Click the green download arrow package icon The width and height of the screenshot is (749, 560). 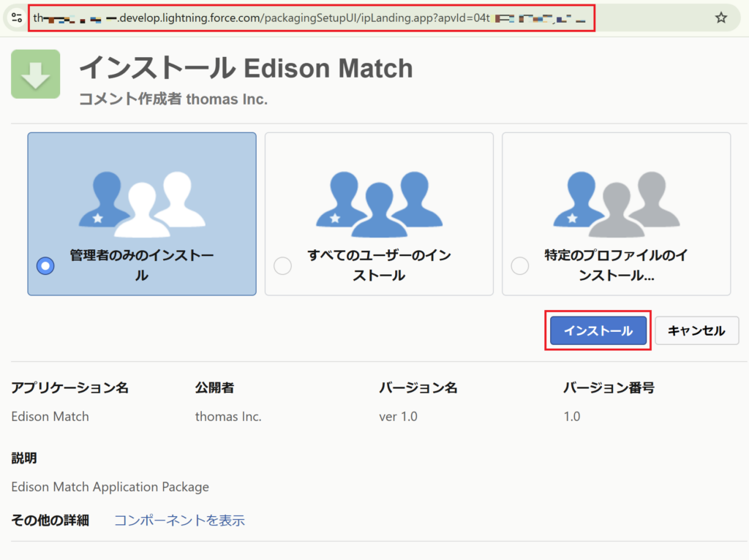[35, 74]
